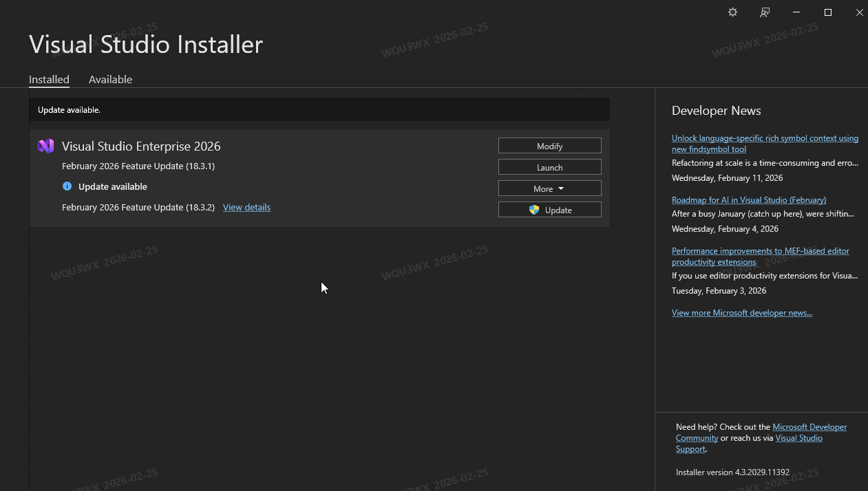Switch to the Available tab
Viewport: 868px width, 491px height.
[x=110, y=79]
